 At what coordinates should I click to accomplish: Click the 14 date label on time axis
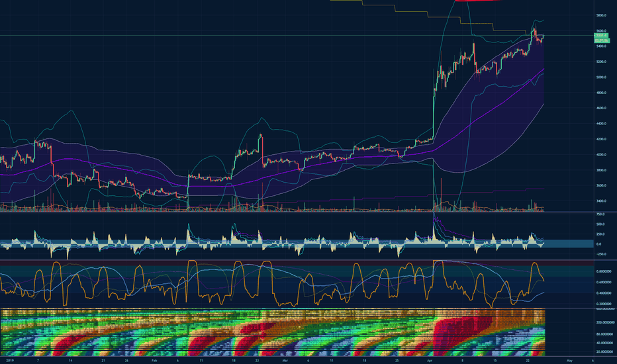coord(70,361)
